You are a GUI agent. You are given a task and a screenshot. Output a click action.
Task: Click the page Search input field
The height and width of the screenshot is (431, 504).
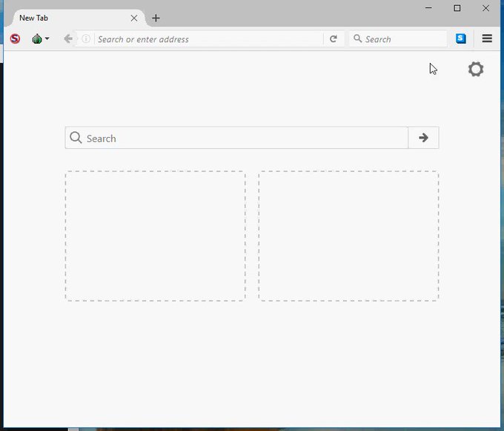point(236,138)
